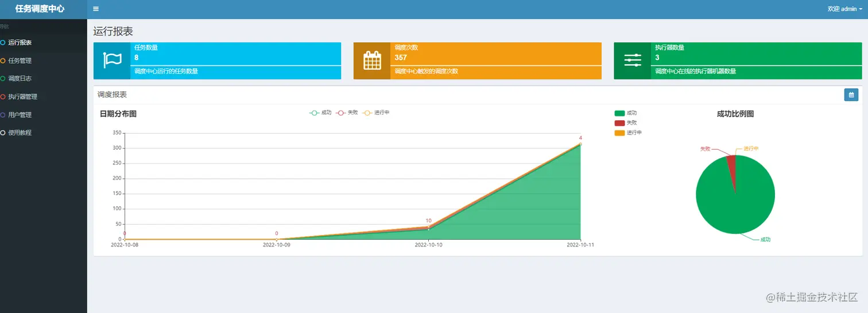Toggle green 成功 swatch in pie legend
Viewport: 868px width, 313px height.
[x=619, y=113]
